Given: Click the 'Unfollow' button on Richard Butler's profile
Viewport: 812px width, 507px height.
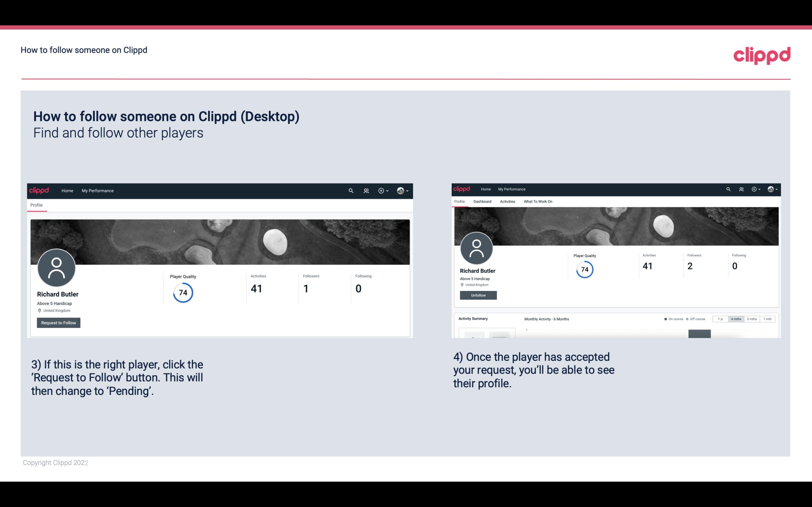Looking at the screenshot, I should coord(477,295).
